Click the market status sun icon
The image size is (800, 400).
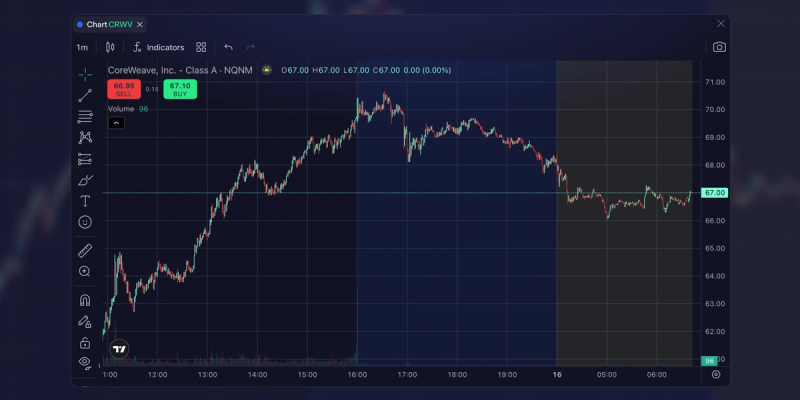click(267, 70)
